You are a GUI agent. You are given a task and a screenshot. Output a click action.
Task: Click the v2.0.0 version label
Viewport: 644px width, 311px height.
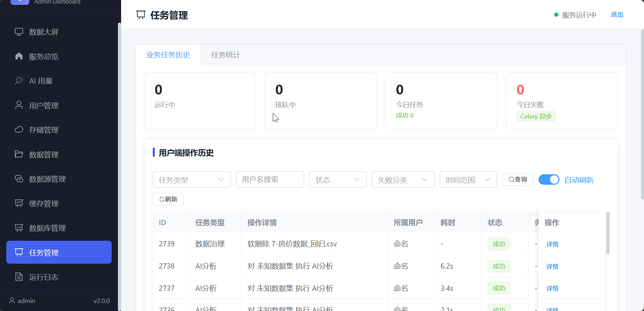coord(102,301)
